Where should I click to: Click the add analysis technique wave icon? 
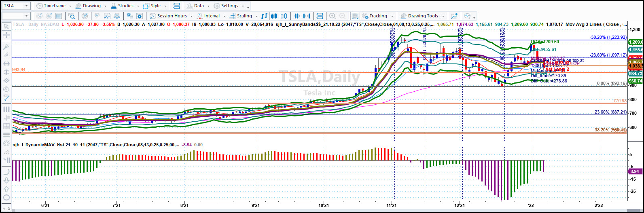coord(97,16)
